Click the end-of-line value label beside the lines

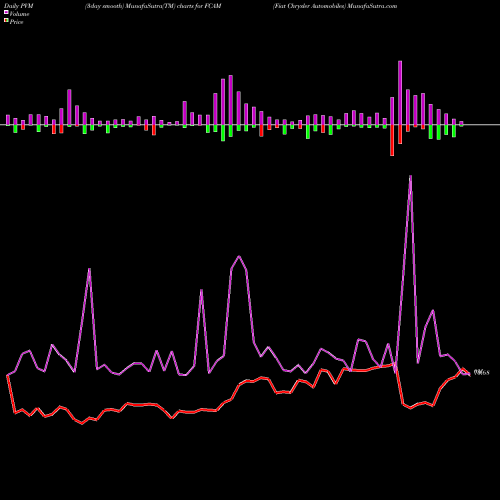(482, 373)
